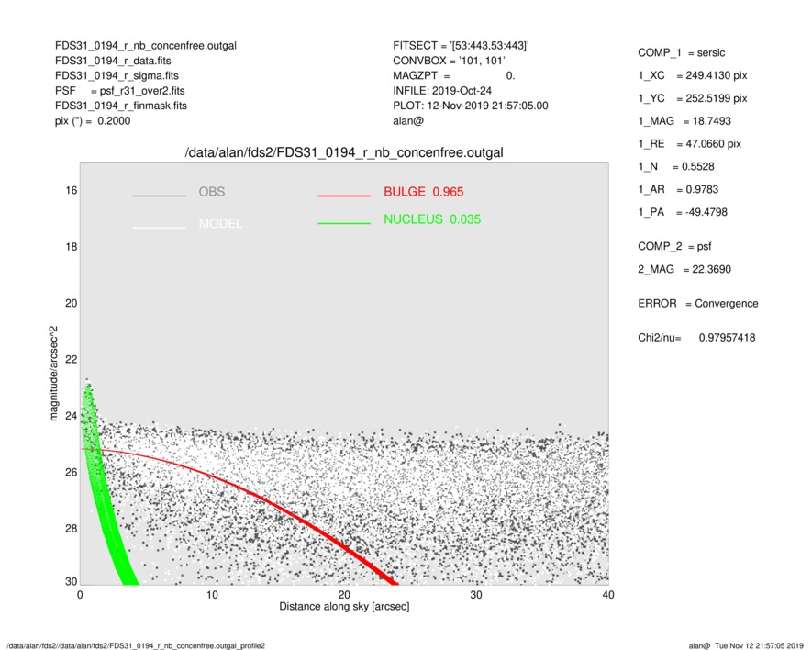Image resolution: width=812 pixels, height=650 pixels.
Task: Click the white MODEL legend line
Action: 159,228
